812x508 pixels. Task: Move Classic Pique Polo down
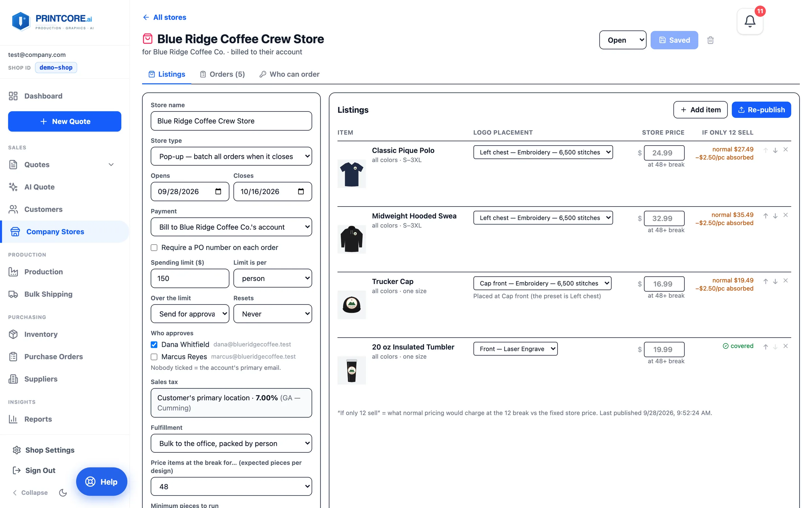[x=775, y=150]
